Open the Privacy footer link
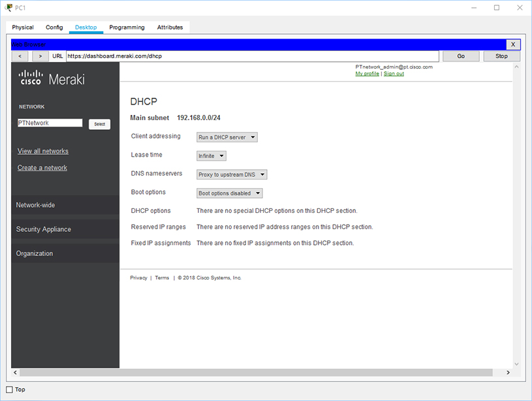The image size is (532, 401). [x=138, y=278]
